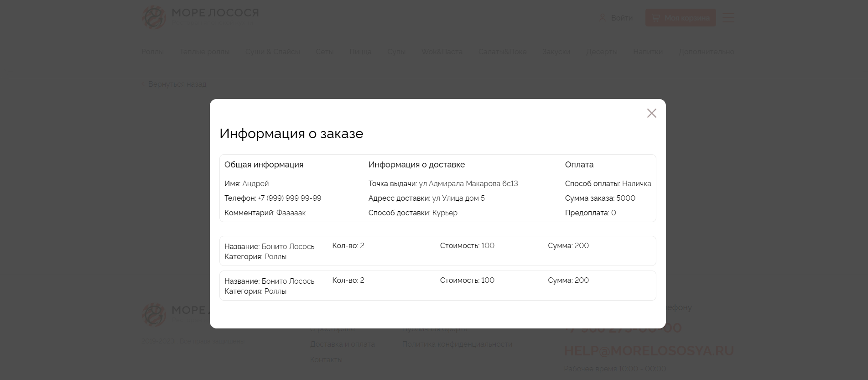
Task: Select the name value Андрей
Action: click(255, 183)
